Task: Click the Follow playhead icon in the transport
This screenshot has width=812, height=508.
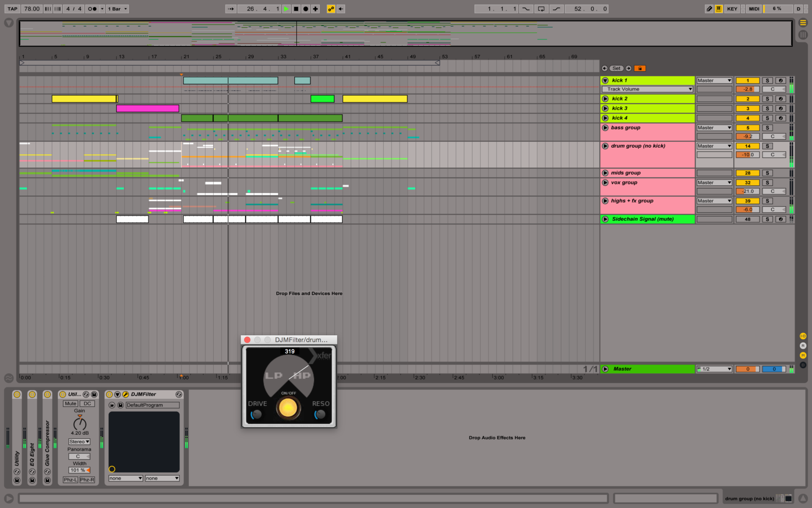Action: 230,8
